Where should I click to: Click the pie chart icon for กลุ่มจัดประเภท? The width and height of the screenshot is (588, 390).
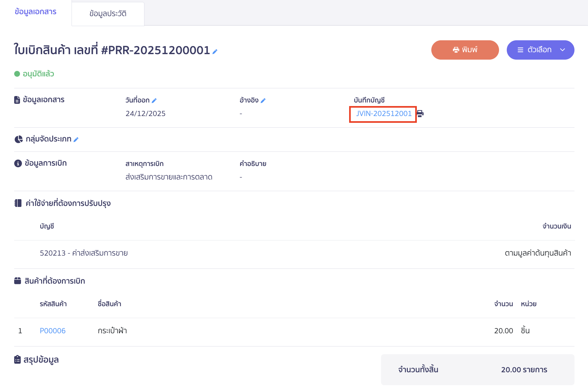pos(18,139)
